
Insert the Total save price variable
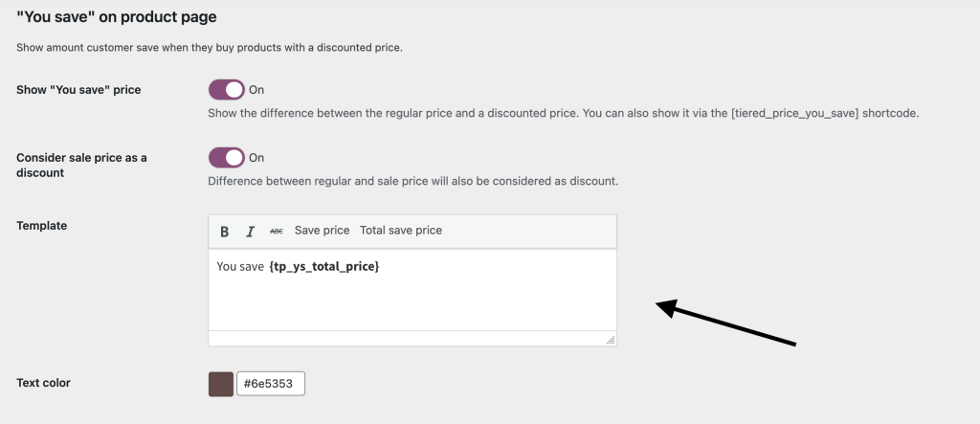tap(401, 231)
